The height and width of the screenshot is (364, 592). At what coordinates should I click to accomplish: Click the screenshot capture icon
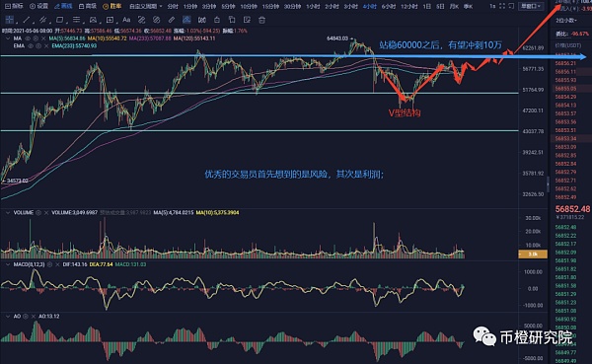pos(511,6)
